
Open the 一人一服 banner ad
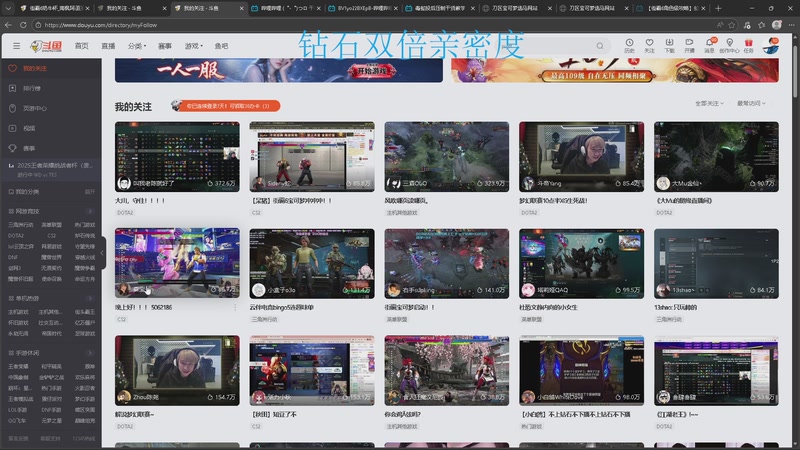pyautogui.click(x=279, y=70)
